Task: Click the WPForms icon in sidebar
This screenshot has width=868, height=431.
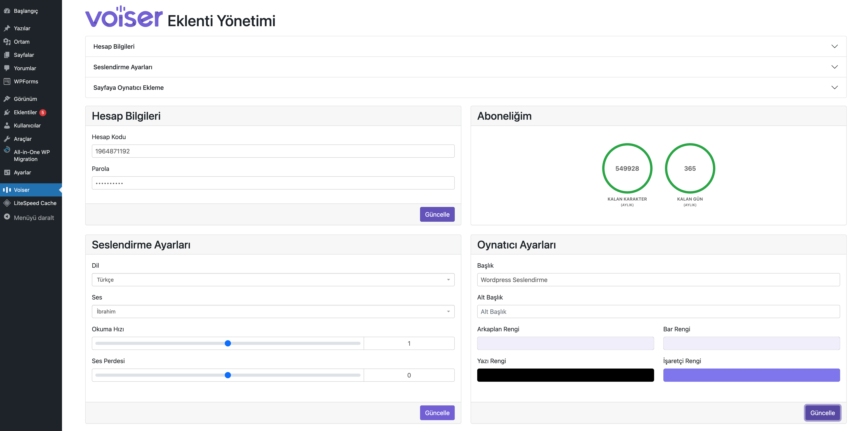Action: coord(7,82)
